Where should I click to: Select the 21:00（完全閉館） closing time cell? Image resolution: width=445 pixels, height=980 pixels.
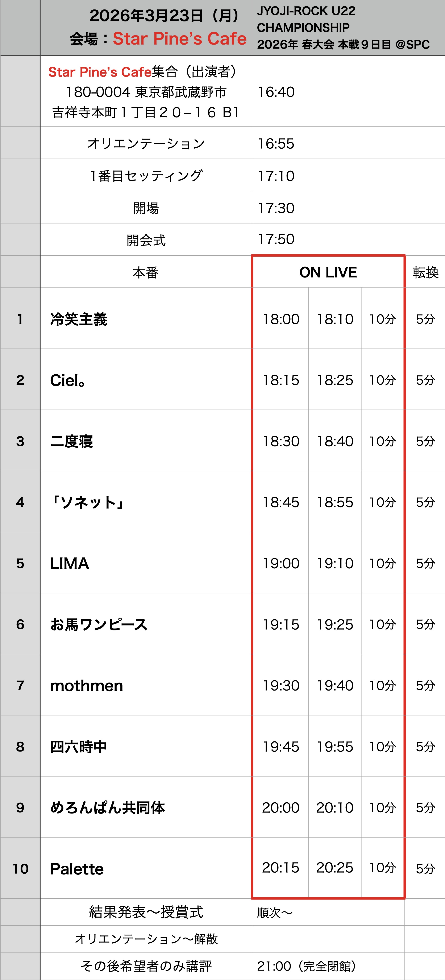[x=307, y=966]
